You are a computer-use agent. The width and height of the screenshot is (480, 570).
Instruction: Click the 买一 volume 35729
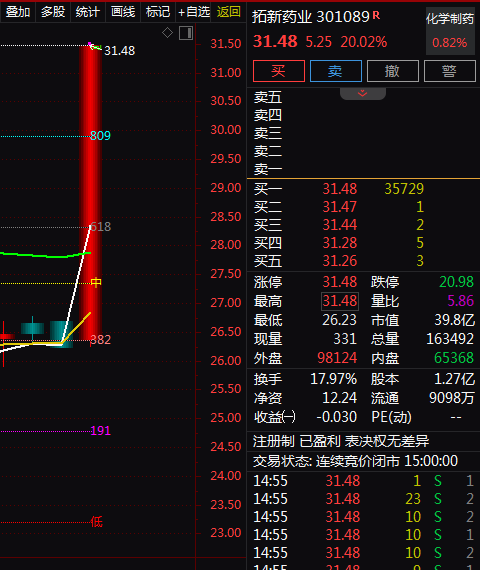[x=404, y=189]
